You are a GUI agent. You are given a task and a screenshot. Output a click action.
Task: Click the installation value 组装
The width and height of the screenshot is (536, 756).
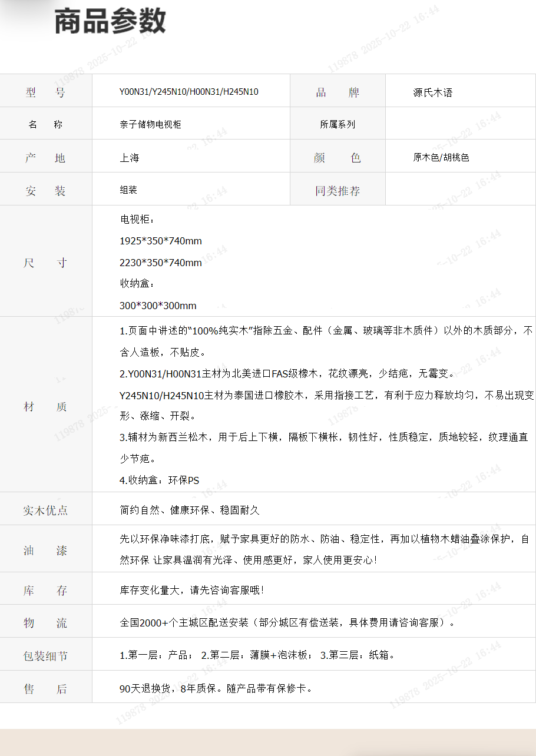point(128,190)
